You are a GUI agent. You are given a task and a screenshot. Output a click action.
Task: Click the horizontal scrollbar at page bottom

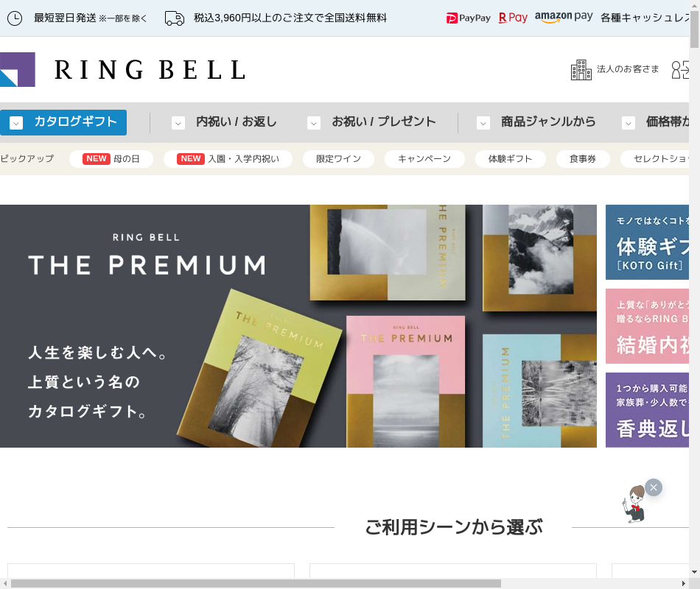click(256, 584)
